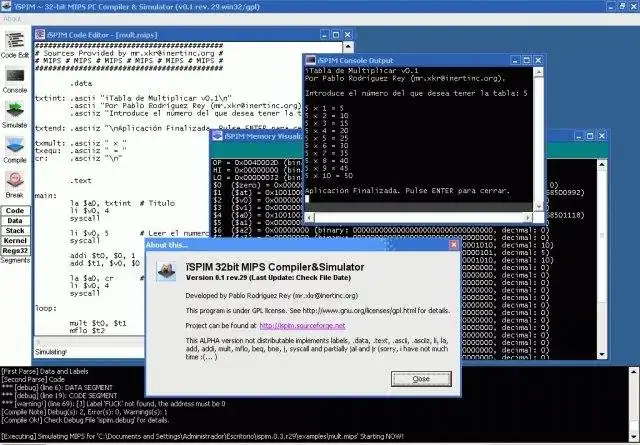Screen dimensions: 640x445
Task: Click the 'main:' label in code editor
Action: tap(46, 196)
